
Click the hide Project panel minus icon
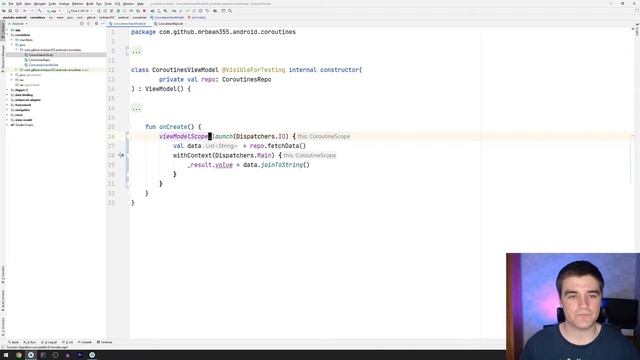click(x=102, y=24)
